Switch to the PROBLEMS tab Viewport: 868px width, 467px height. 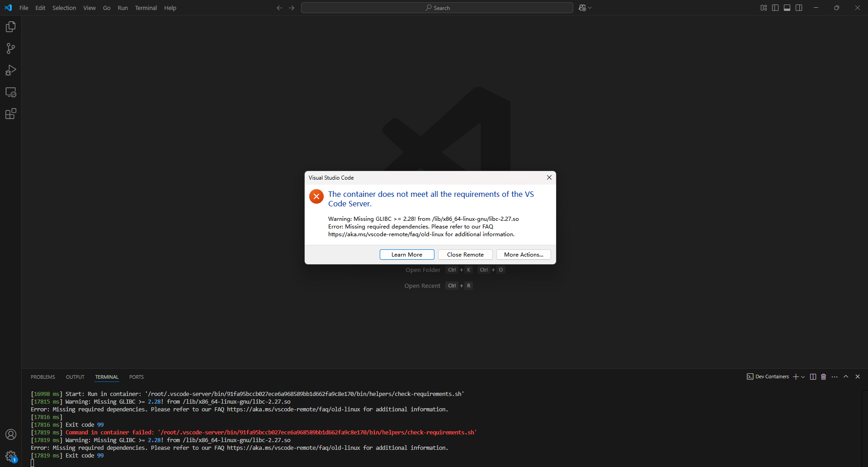click(x=43, y=377)
